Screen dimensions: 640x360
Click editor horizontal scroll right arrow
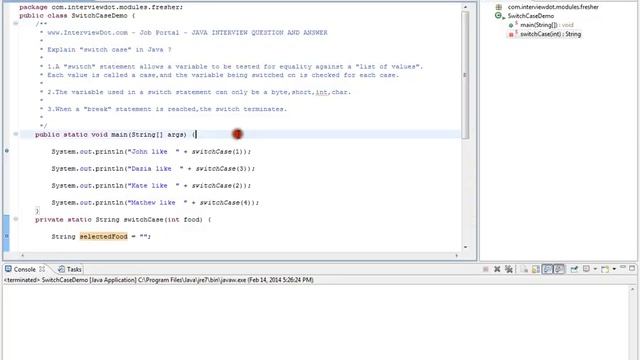coord(457,256)
